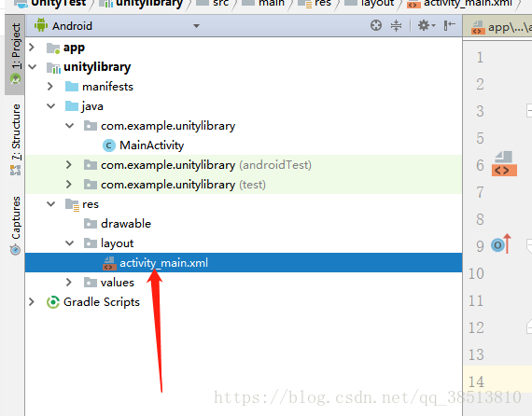Select the drawable folder
Screen dimensions: 532x416
pos(126,224)
